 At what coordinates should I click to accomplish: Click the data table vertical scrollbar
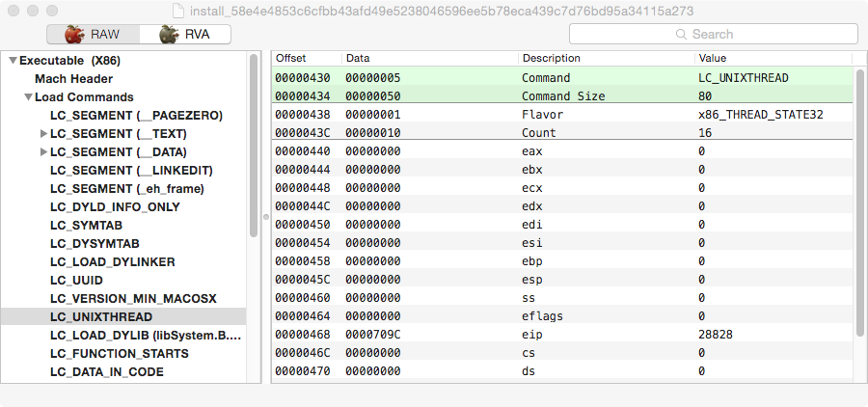coord(858,193)
